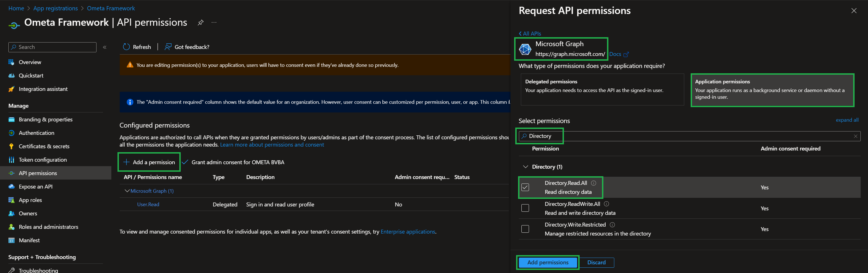Click the App roles icon
868x273 pixels.
click(11, 200)
